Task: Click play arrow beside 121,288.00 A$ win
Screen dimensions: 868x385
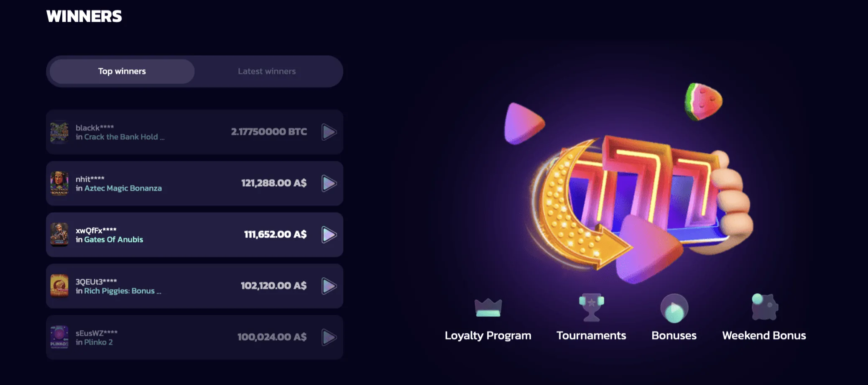Action: 329,183
